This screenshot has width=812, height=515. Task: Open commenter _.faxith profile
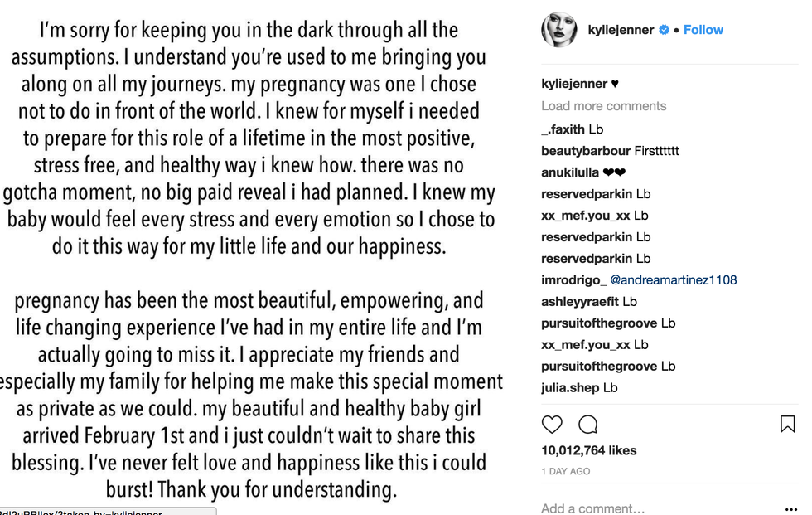(x=563, y=129)
